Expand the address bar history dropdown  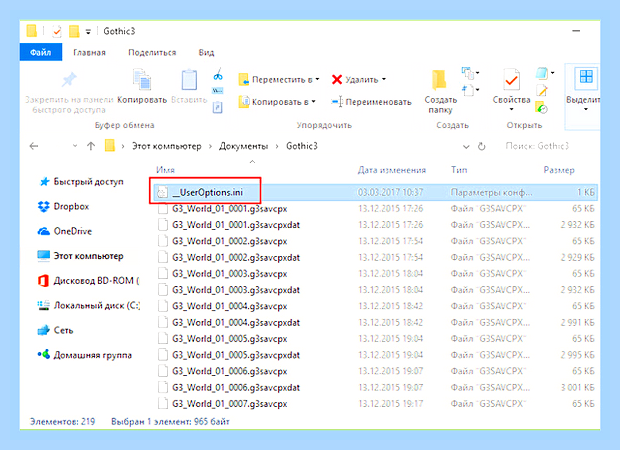point(466,147)
